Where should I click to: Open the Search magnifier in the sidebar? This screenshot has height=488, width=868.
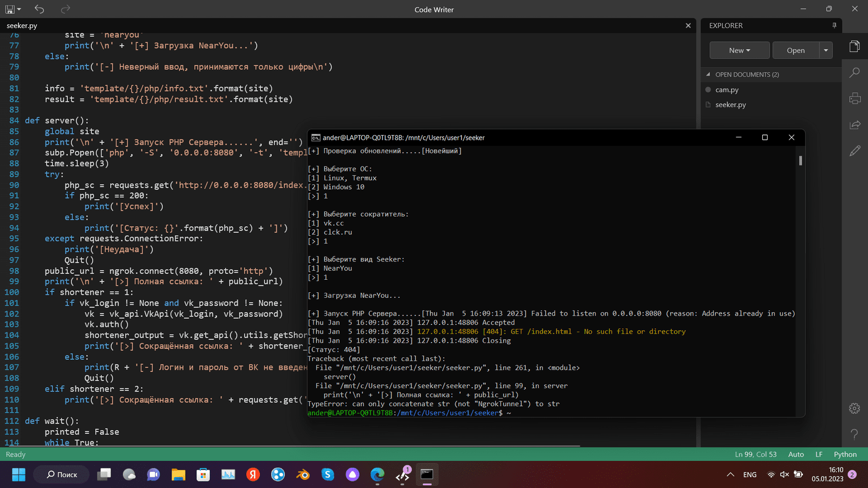[854, 72]
